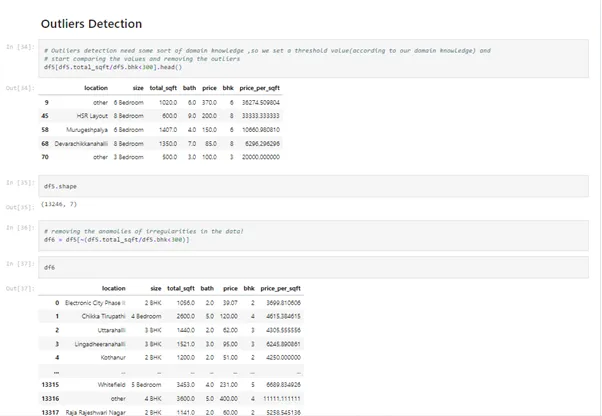Select the Devarachikkanahalli location cell
The width and height of the screenshot is (602, 416).
pos(81,144)
